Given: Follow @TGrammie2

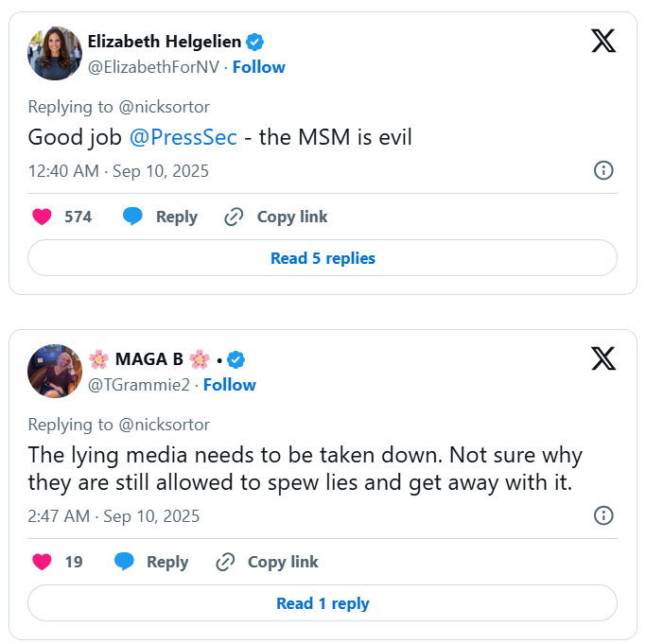Looking at the screenshot, I should click(x=229, y=385).
